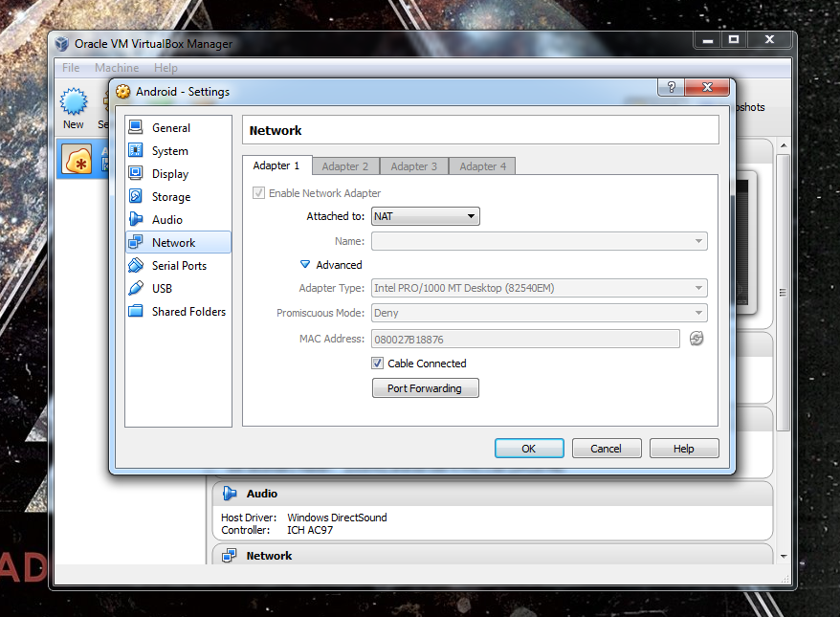Toggle Enable Network Adapter checkbox
This screenshot has height=617, width=840.
tap(258, 193)
